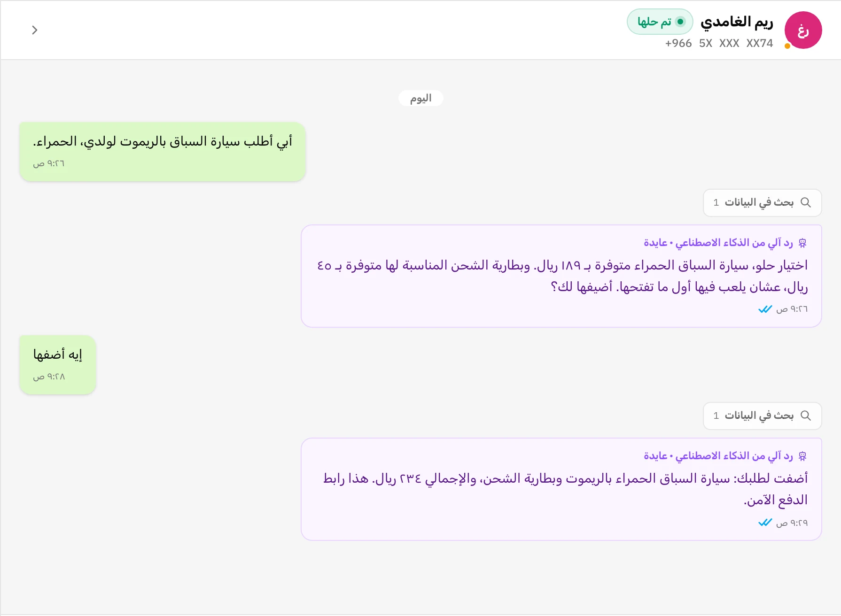Image resolution: width=841 pixels, height=616 pixels.
Task: Click the 9:28 ص timestamp on customer message
Action: point(49,377)
